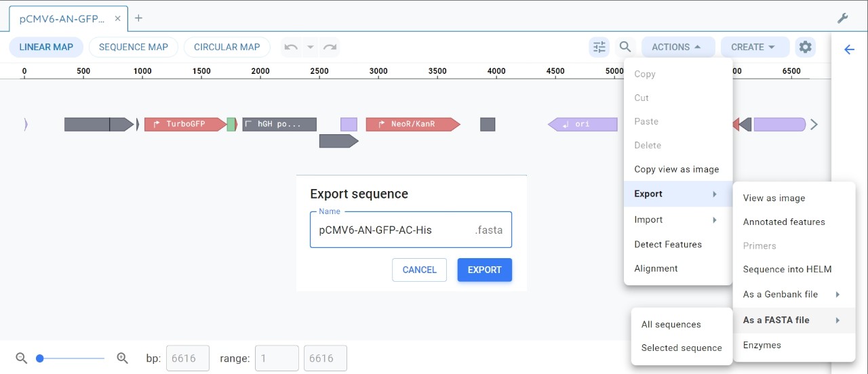Viewport: 868px width, 374px height.
Task: Click the search magnifier icon
Action: click(x=625, y=47)
